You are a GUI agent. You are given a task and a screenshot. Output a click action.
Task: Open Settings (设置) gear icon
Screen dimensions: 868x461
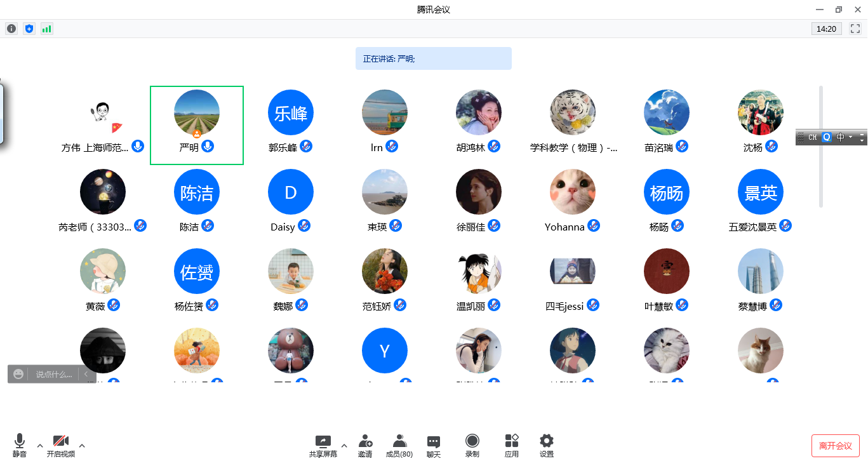pyautogui.click(x=546, y=444)
